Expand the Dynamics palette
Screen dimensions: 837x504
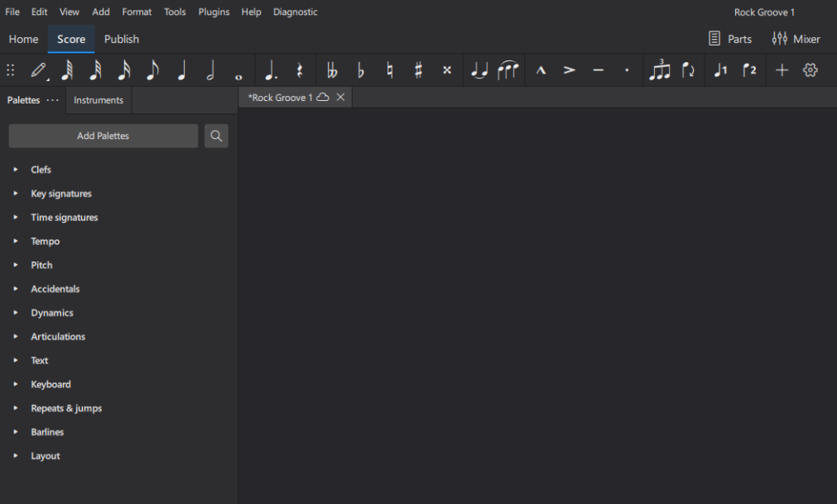(16, 313)
